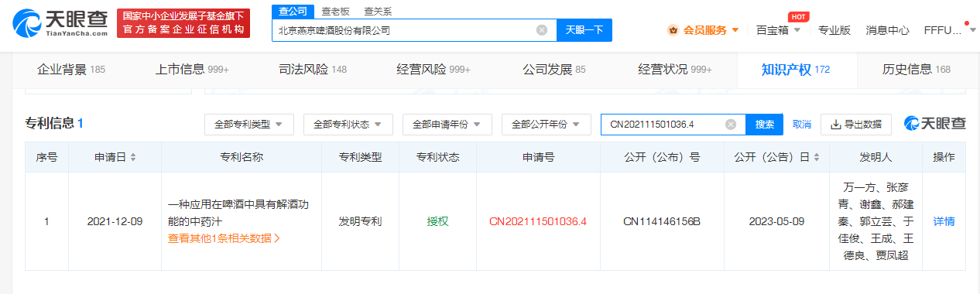
Task: Open the 经营风险 tab
Action: pyautogui.click(x=433, y=70)
